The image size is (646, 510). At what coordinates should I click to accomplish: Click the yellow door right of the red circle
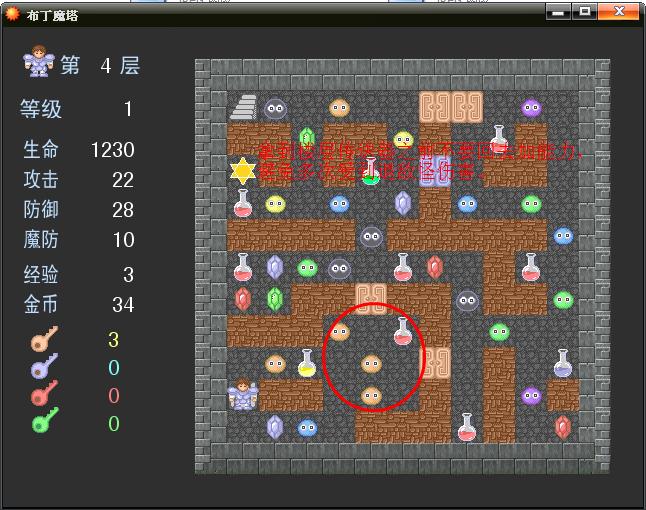pyautogui.click(x=435, y=363)
